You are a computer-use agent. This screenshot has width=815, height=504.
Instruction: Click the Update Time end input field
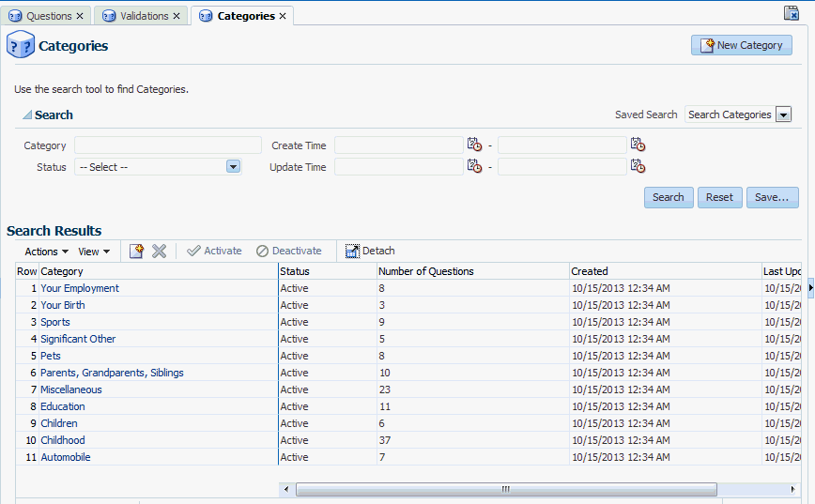click(x=561, y=167)
